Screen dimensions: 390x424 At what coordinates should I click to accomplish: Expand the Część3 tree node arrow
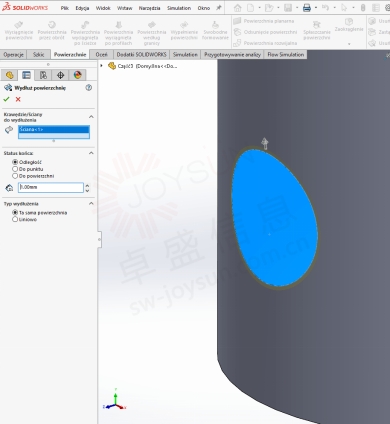point(101,66)
